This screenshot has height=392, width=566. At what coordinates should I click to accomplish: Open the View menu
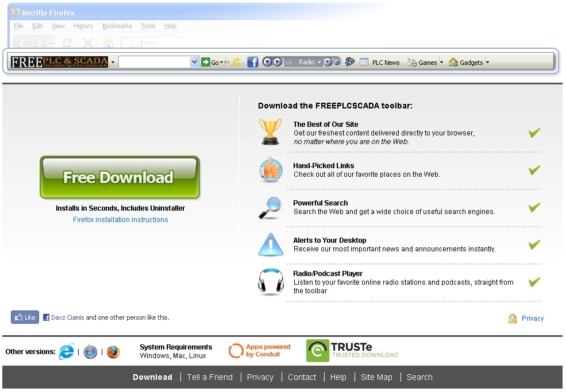(58, 26)
